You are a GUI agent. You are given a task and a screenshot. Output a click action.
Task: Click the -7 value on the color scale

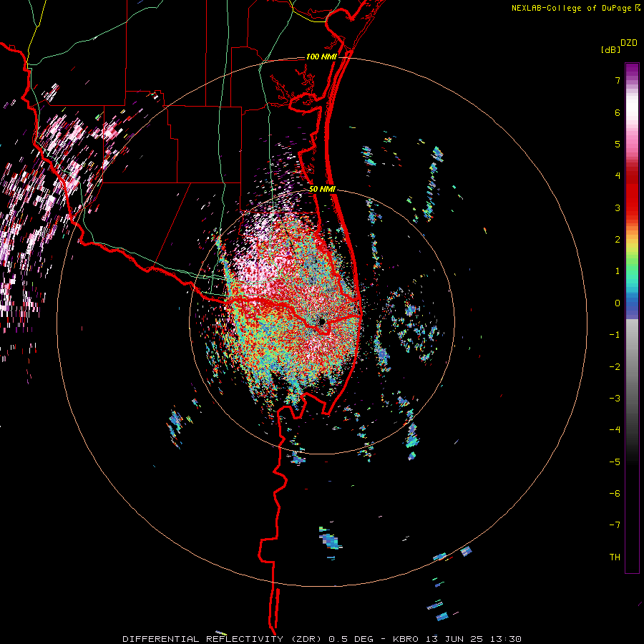click(x=615, y=525)
